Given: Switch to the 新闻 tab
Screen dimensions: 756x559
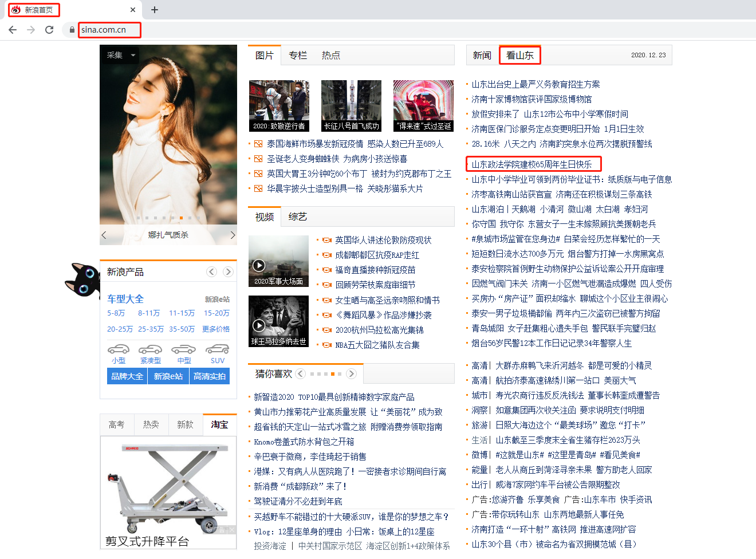Looking at the screenshot, I should [482, 56].
